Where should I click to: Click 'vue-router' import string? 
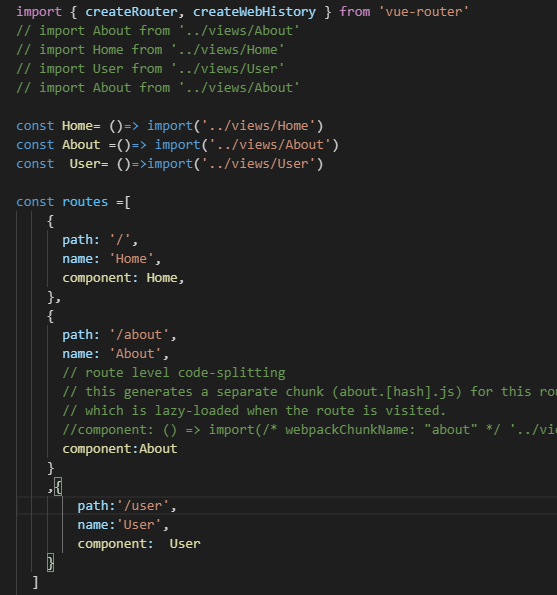tap(423, 12)
